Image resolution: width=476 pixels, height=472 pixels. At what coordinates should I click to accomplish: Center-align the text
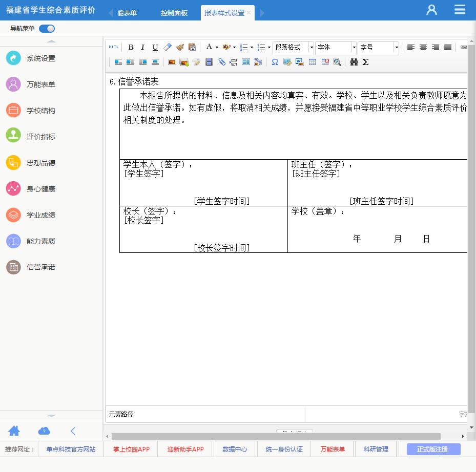tap(423, 47)
